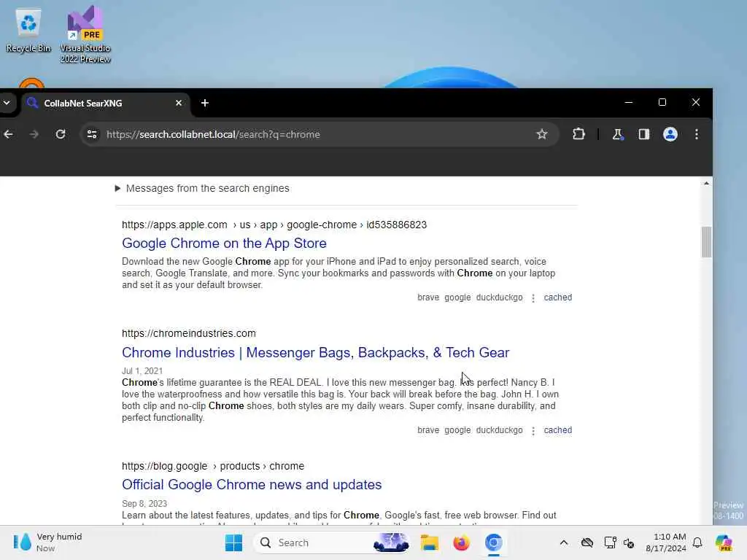747x560 pixels.
Task: Click the page vertical scrollbar thumb
Action: [706, 242]
